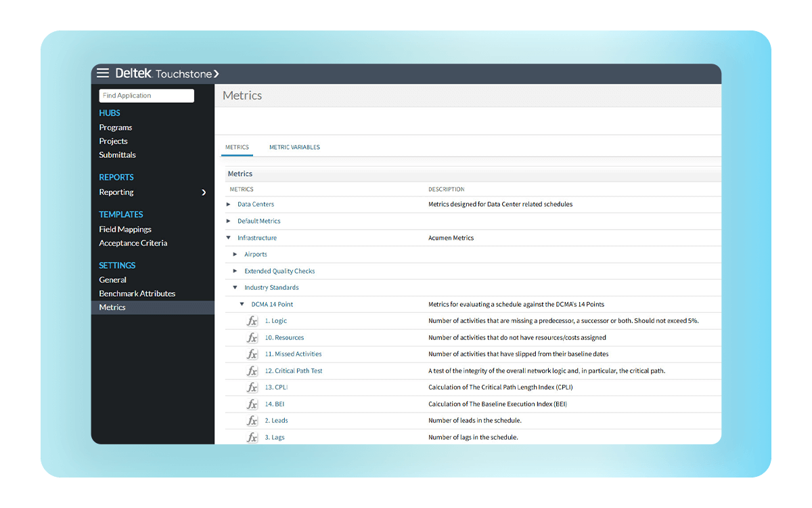Expand the Airports metrics group
Viewport: 812px width, 508px height.
pos(235,254)
